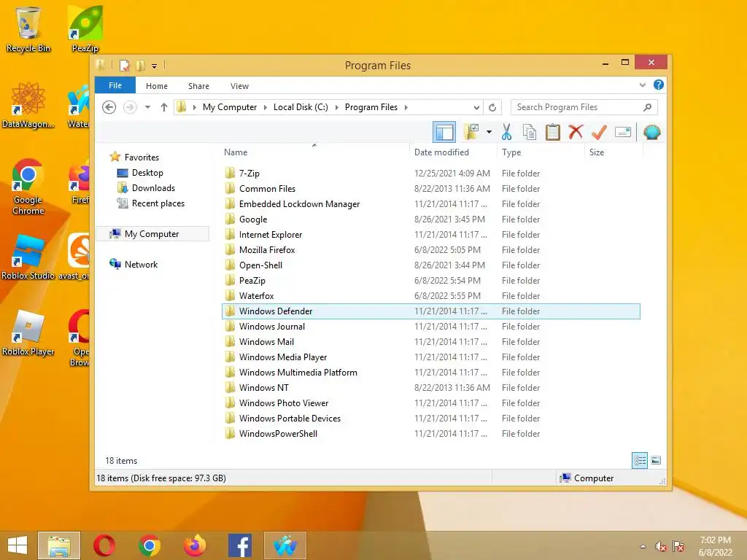This screenshot has height=560, width=747.
Task: Click Local Disk (C:) in the breadcrumb
Action: click(301, 107)
